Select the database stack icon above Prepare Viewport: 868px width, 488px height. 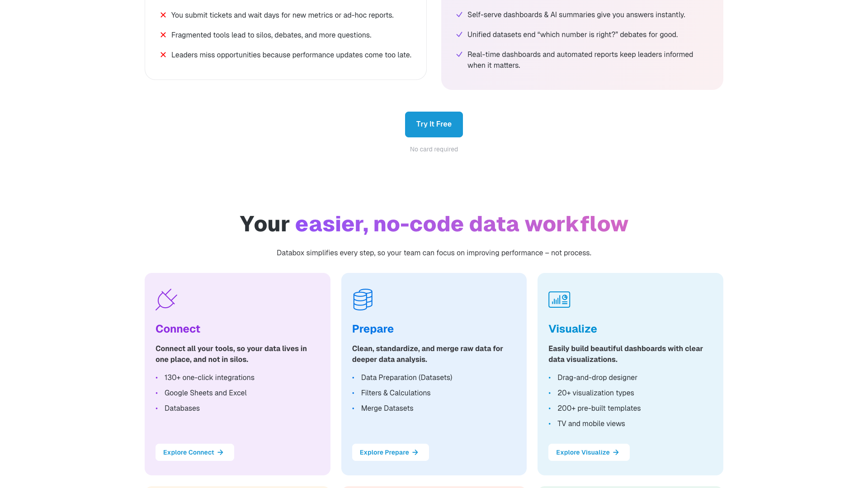pyautogui.click(x=362, y=299)
